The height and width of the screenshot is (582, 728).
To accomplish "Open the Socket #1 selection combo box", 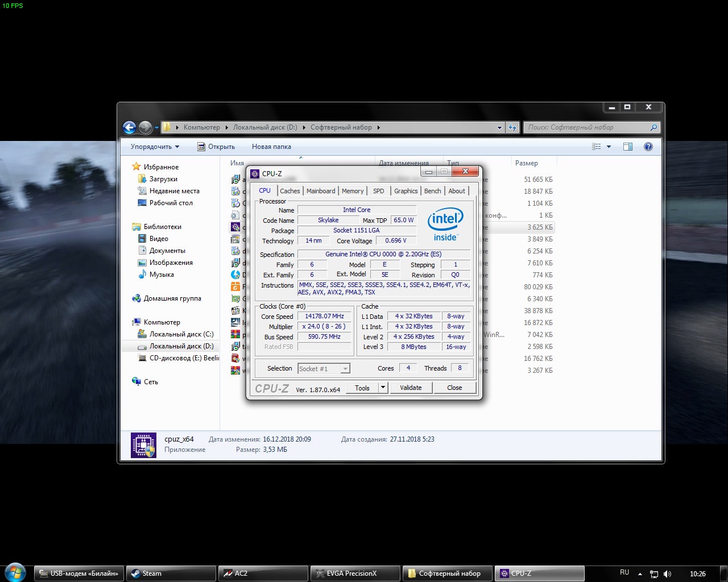I will (x=324, y=369).
